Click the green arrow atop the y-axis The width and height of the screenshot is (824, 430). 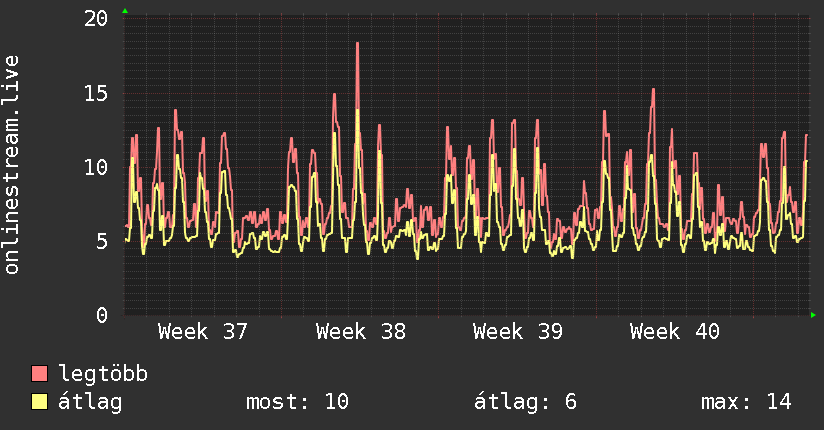[x=125, y=11]
